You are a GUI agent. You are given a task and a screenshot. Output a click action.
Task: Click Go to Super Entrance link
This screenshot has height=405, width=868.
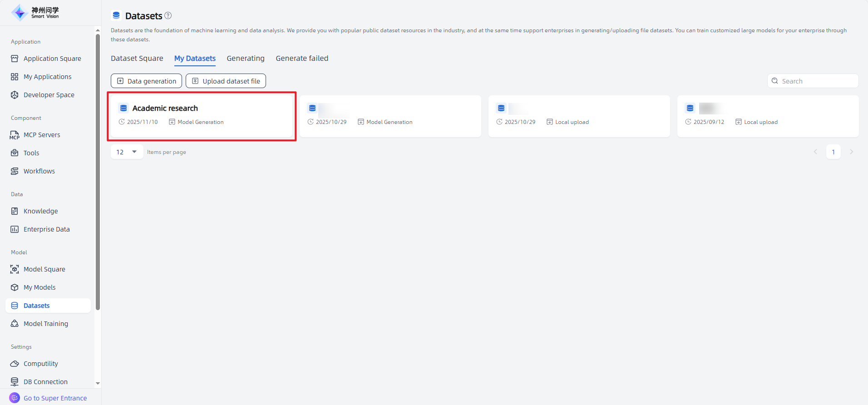click(55, 398)
